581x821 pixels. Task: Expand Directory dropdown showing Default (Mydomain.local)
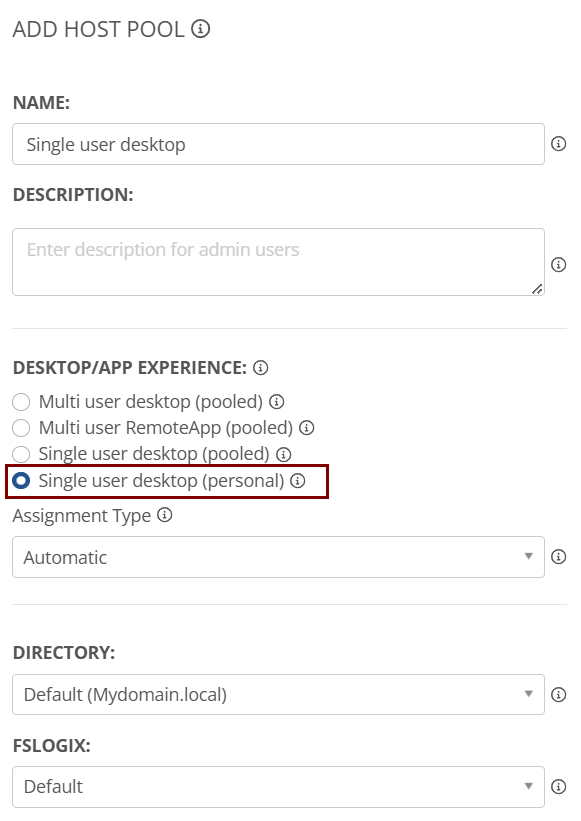coord(278,694)
